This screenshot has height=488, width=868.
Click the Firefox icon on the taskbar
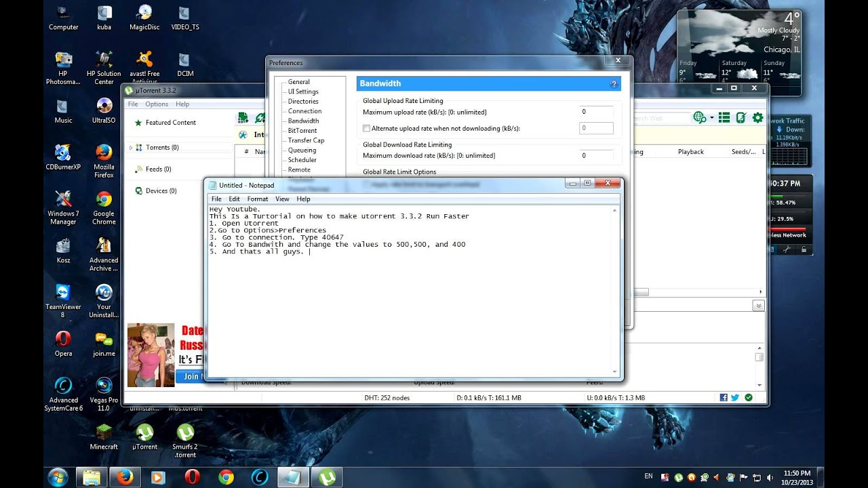coord(124,477)
